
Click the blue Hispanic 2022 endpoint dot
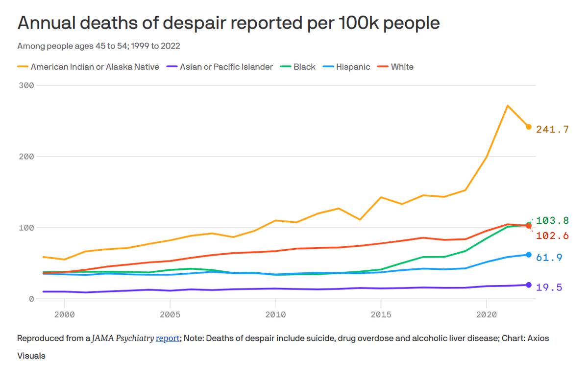click(x=528, y=255)
